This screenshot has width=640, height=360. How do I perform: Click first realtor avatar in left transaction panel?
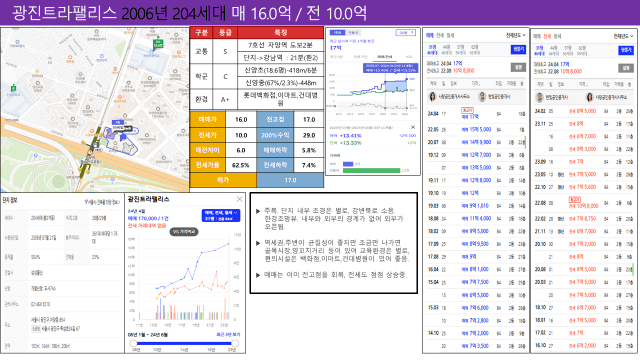pyautogui.click(x=432, y=97)
